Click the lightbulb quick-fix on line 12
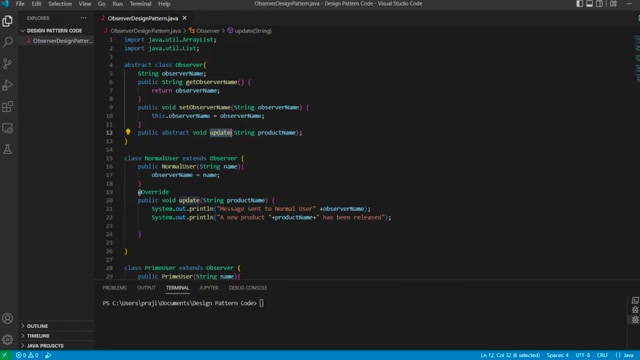Image resolution: width=640 pixels, height=360 pixels. [x=128, y=132]
